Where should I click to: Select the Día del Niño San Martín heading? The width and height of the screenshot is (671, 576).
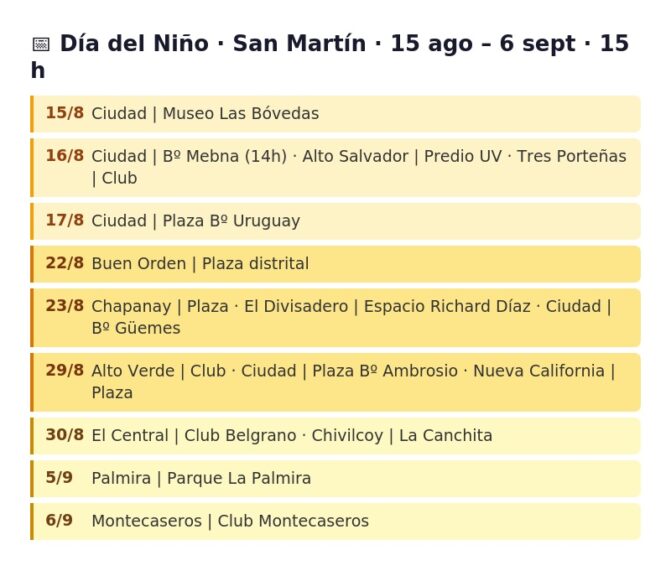tap(330, 56)
